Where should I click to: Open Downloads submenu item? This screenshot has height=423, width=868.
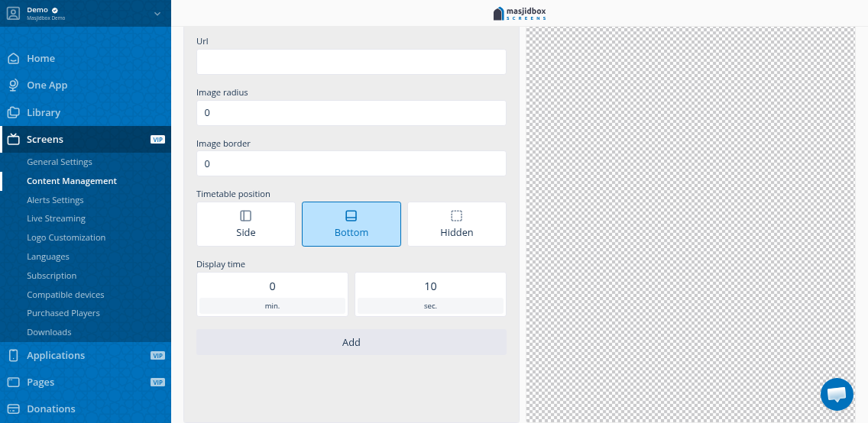[x=49, y=332]
